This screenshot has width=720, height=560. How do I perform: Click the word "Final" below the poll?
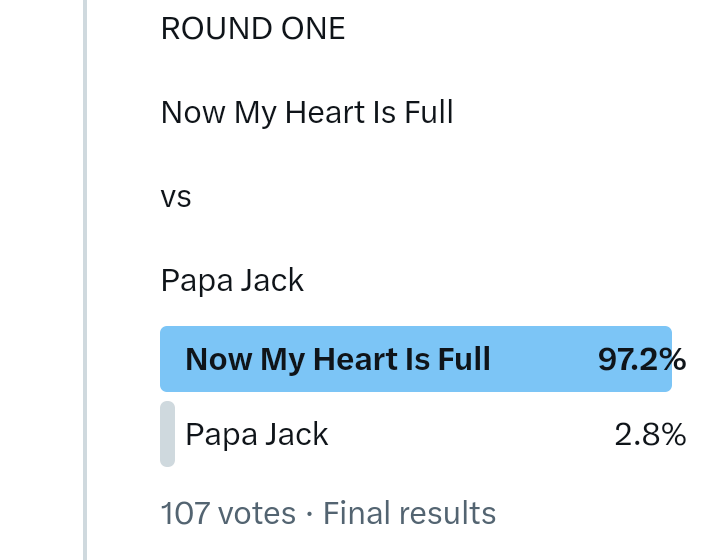click(x=354, y=513)
